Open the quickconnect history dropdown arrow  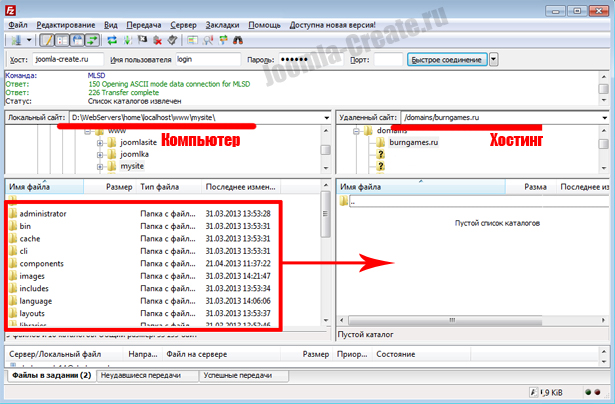[495, 60]
